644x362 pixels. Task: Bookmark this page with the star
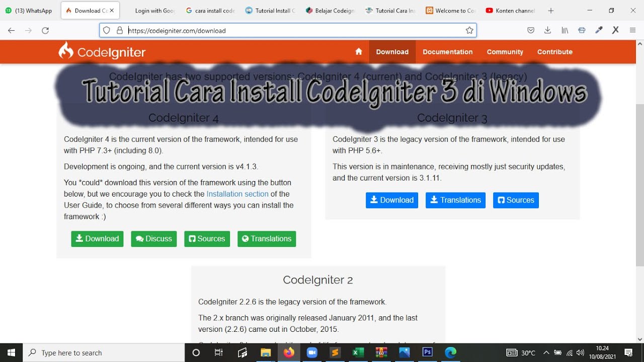pyautogui.click(x=469, y=31)
